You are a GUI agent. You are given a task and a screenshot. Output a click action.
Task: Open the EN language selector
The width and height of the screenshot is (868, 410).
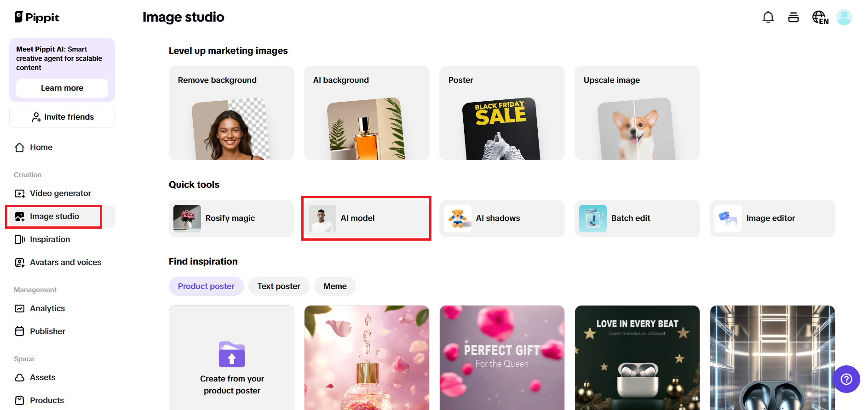click(x=820, y=17)
